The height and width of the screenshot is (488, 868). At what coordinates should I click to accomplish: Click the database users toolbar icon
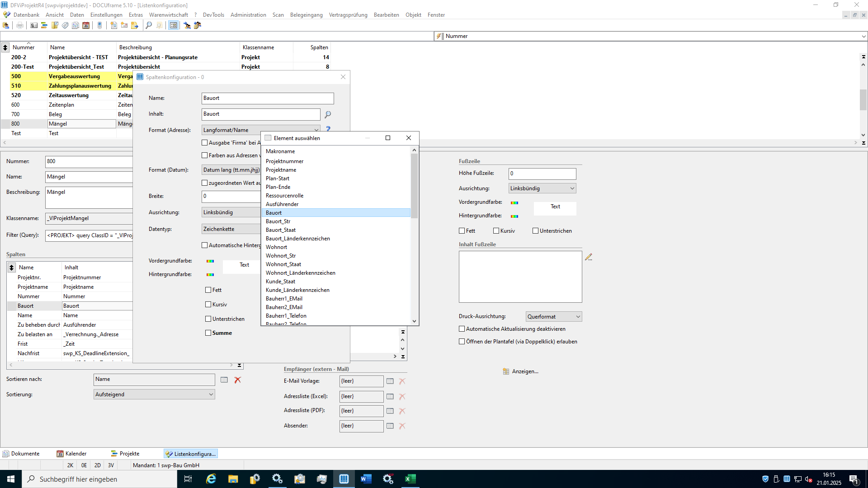click(x=6, y=26)
